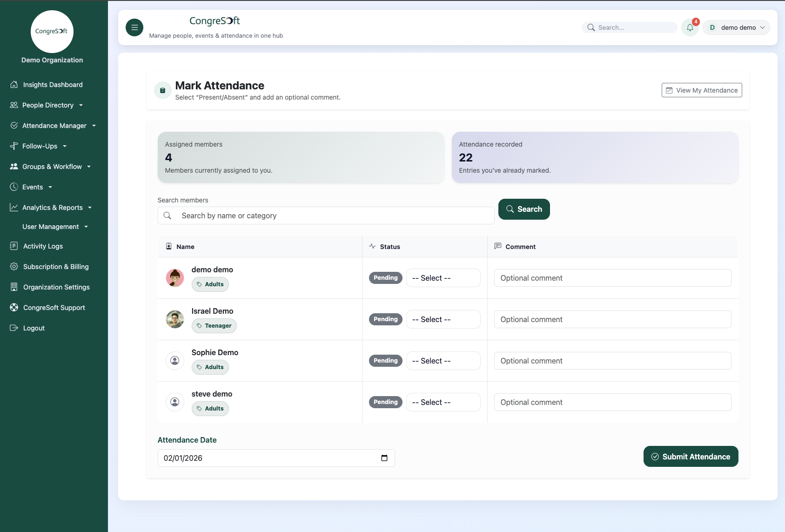
Task: Click the calendar picker icon in date field
Action: tap(384, 458)
